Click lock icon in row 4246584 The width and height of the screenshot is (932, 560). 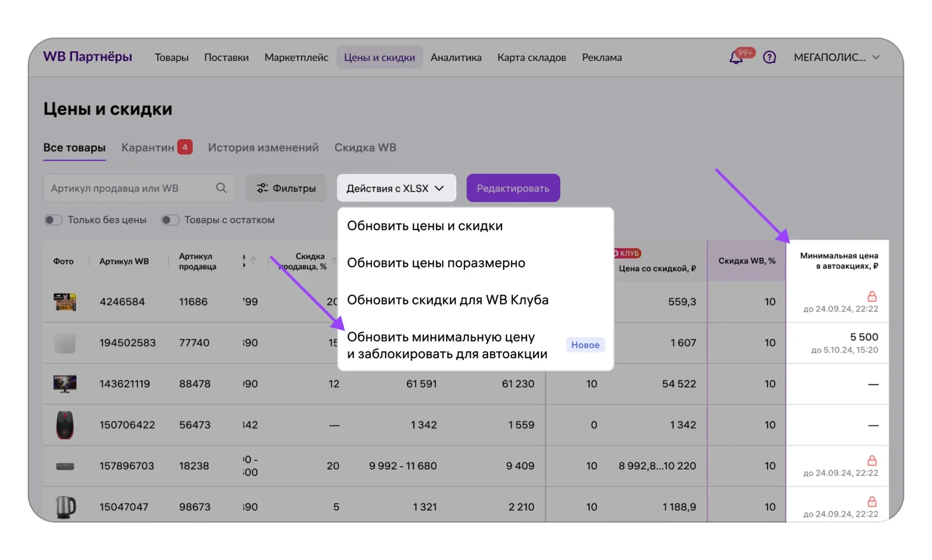coord(872,296)
